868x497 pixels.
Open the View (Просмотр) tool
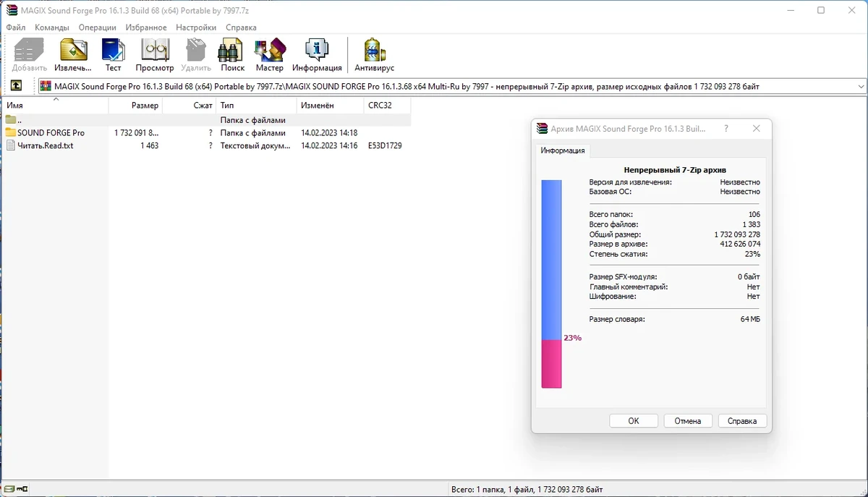(x=155, y=51)
